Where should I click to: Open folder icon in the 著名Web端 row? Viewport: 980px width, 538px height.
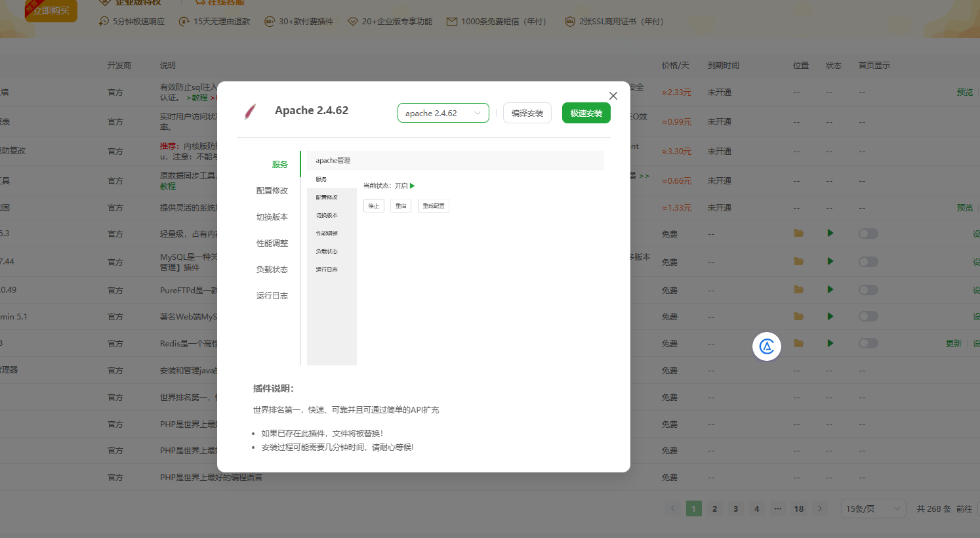(798, 316)
